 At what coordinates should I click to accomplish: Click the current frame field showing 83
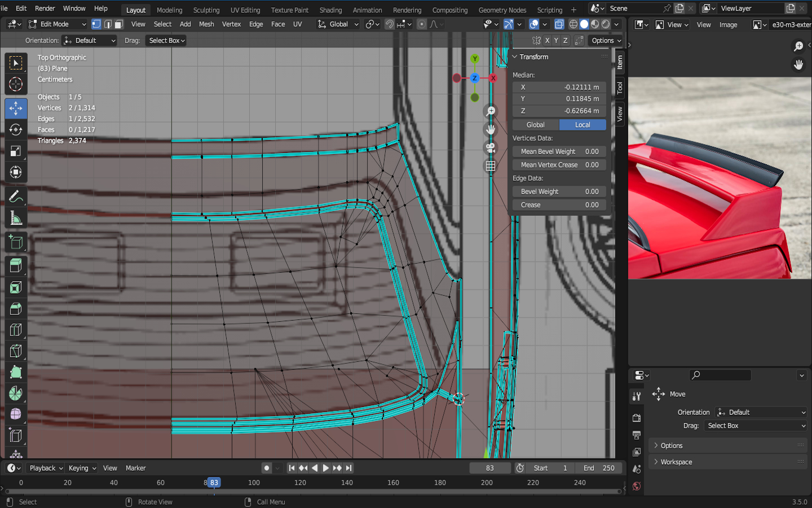[489, 468]
